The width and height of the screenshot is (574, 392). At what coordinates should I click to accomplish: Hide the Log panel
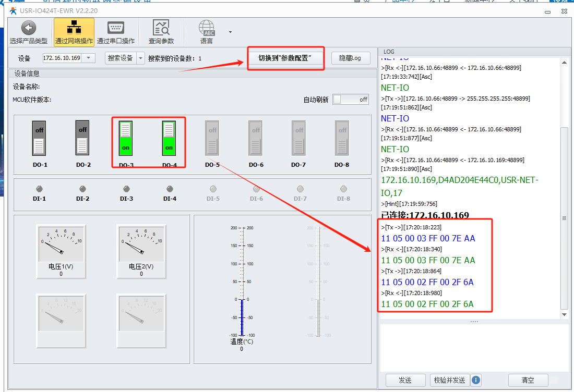coord(350,58)
